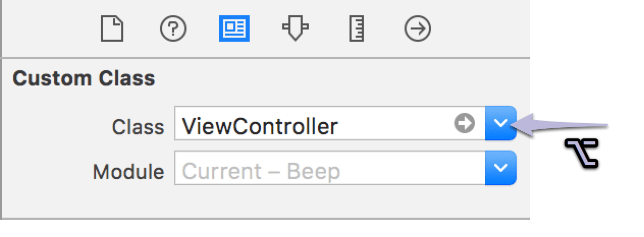Show the Connections inspector

pyautogui.click(x=418, y=29)
